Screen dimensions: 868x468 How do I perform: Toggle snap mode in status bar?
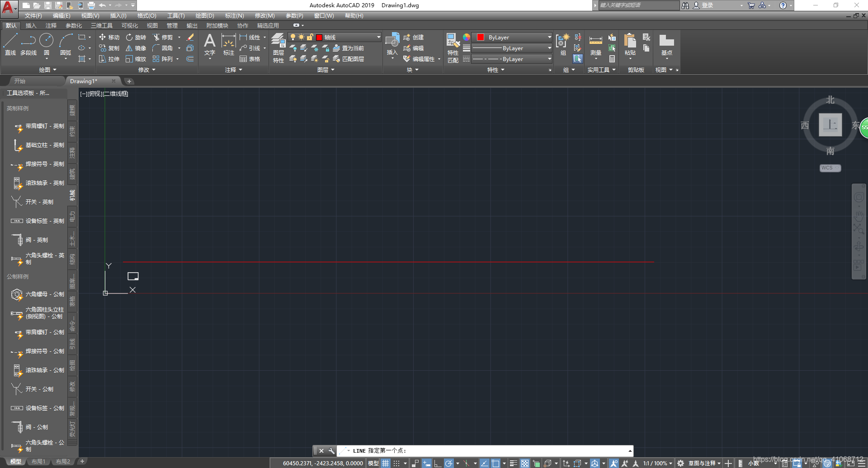[x=396, y=463]
